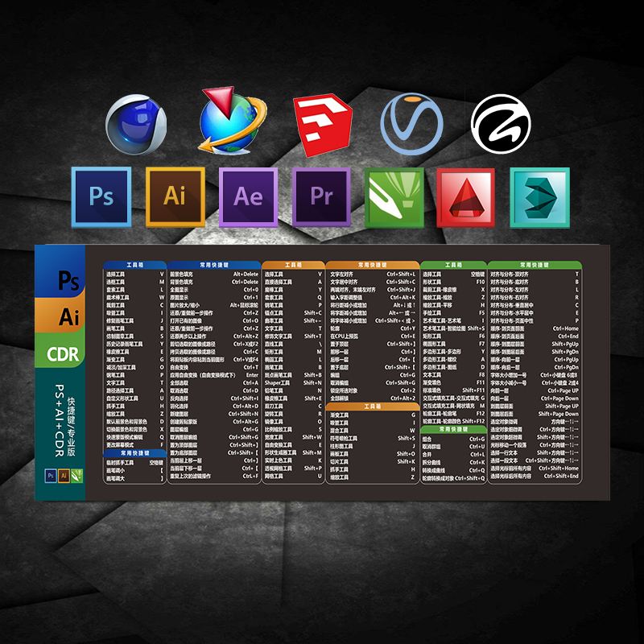Image resolution: width=644 pixels, height=644 pixels.
Task: Click the Ctrl+Y shortcut entry
Action: click(407, 328)
